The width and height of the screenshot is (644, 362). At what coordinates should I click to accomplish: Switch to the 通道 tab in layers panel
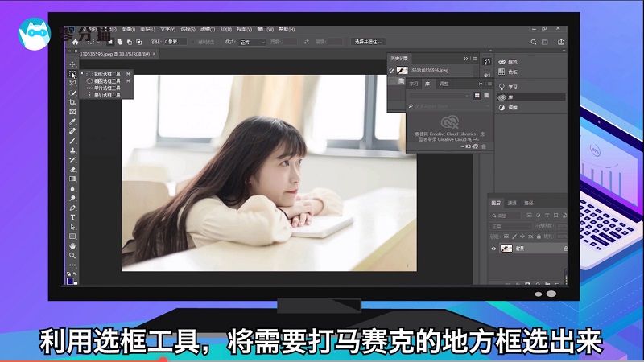[x=513, y=203]
